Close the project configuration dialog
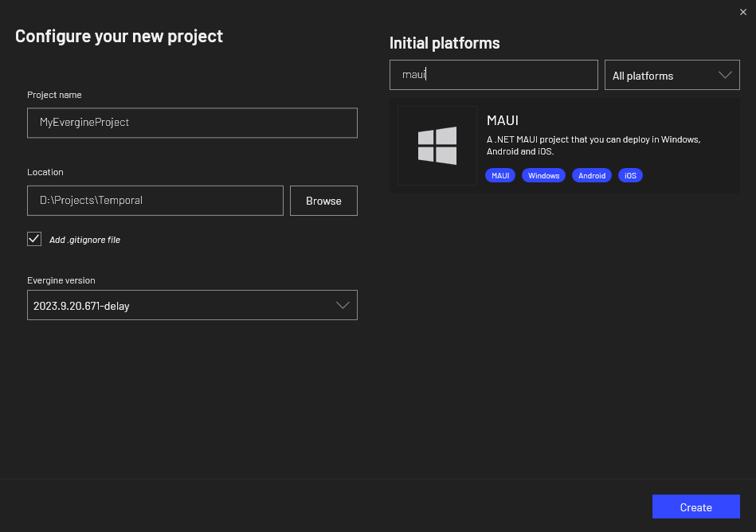This screenshot has height=532, width=756. click(743, 12)
